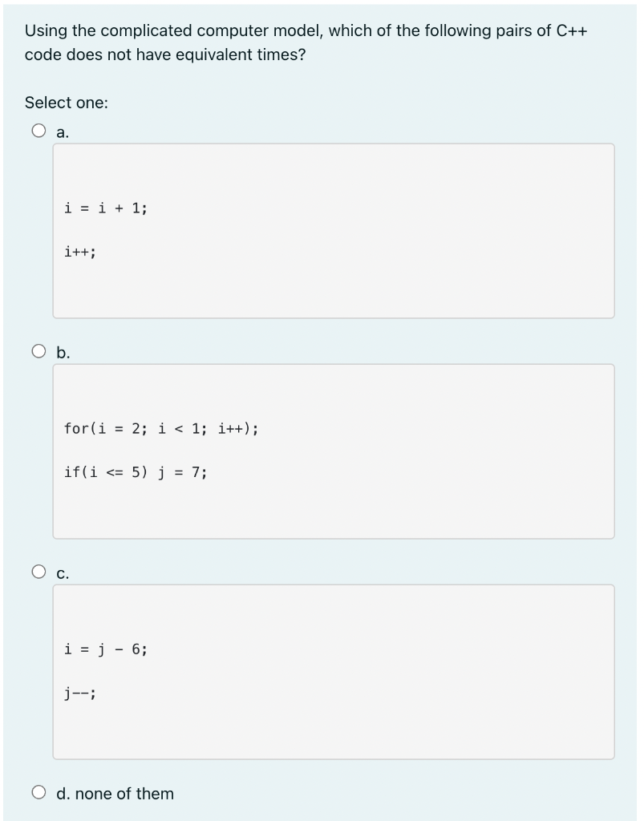This screenshot has height=821, width=644.
Task: Click the label 'a.' above the first code block
Action: 61,132
